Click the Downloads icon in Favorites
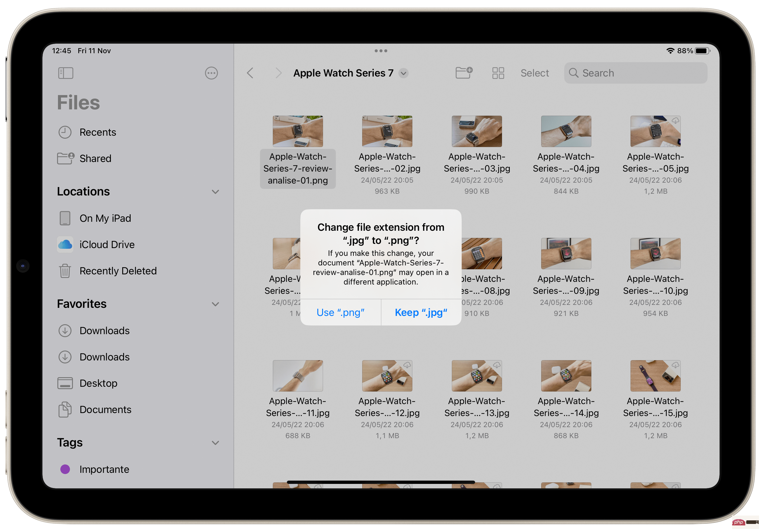 coord(65,330)
